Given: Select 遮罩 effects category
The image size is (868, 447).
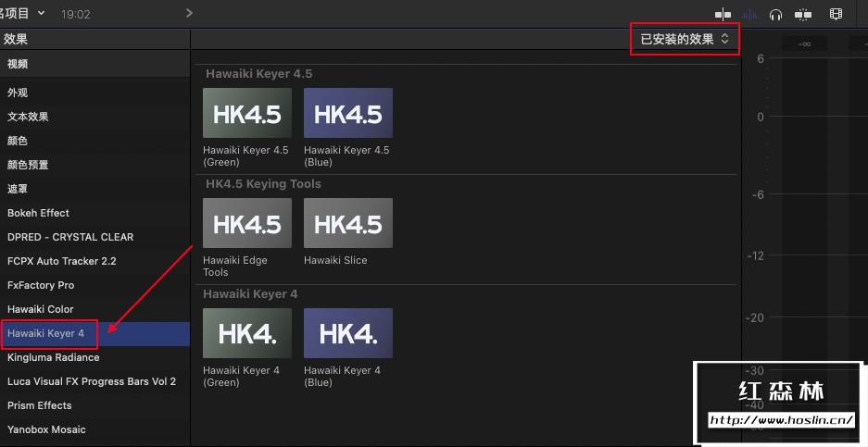Looking at the screenshot, I should [x=94, y=189].
